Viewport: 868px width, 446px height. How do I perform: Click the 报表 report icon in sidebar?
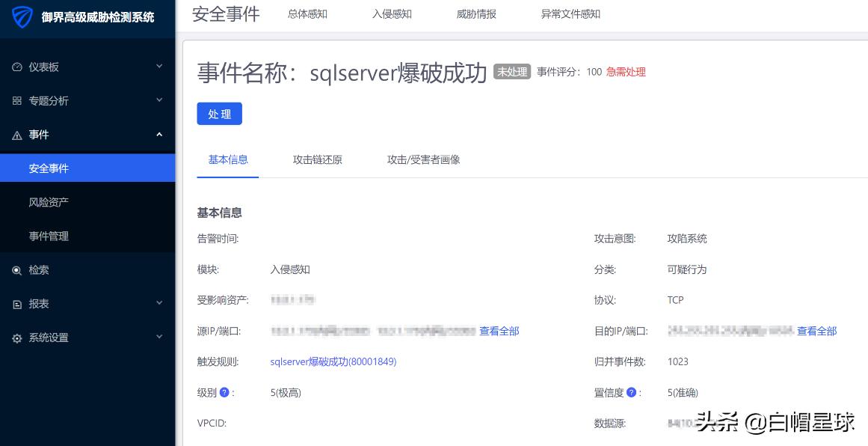[17, 304]
